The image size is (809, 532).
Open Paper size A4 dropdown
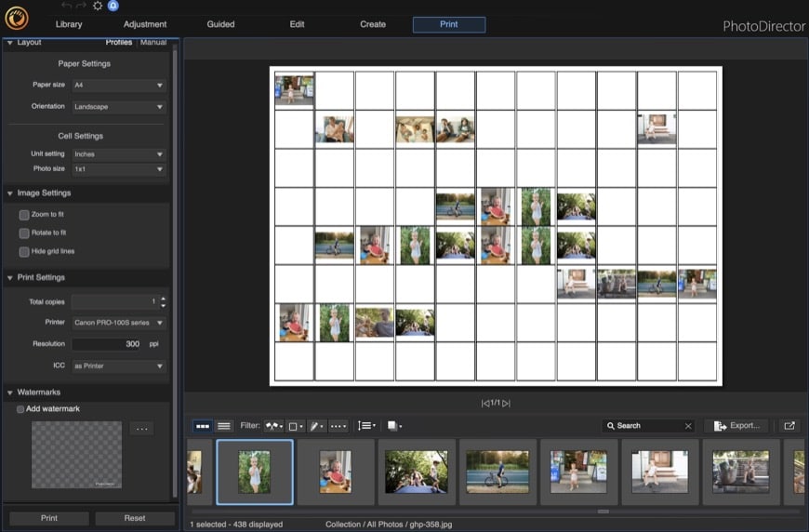click(119, 86)
